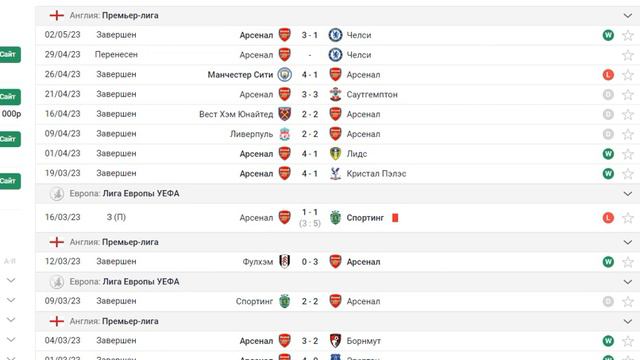
Task: Click the red L badge for the Manchester City match
Action: (608, 75)
